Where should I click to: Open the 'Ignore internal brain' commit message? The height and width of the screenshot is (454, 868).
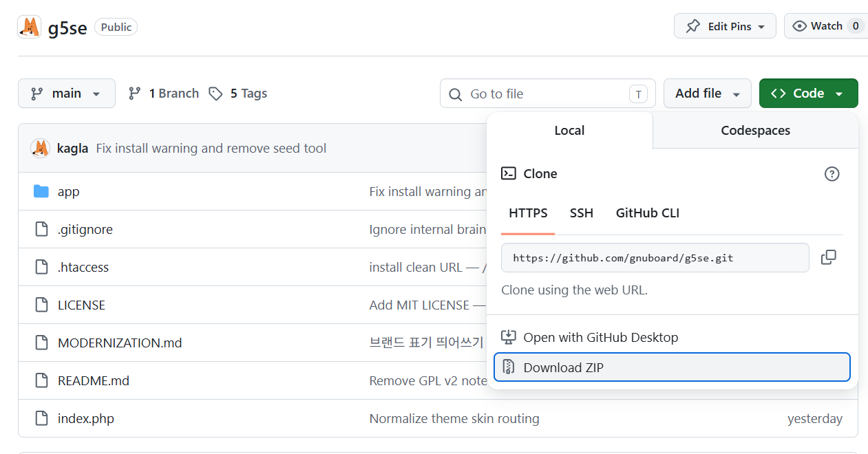pyautogui.click(x=428, y=230)
